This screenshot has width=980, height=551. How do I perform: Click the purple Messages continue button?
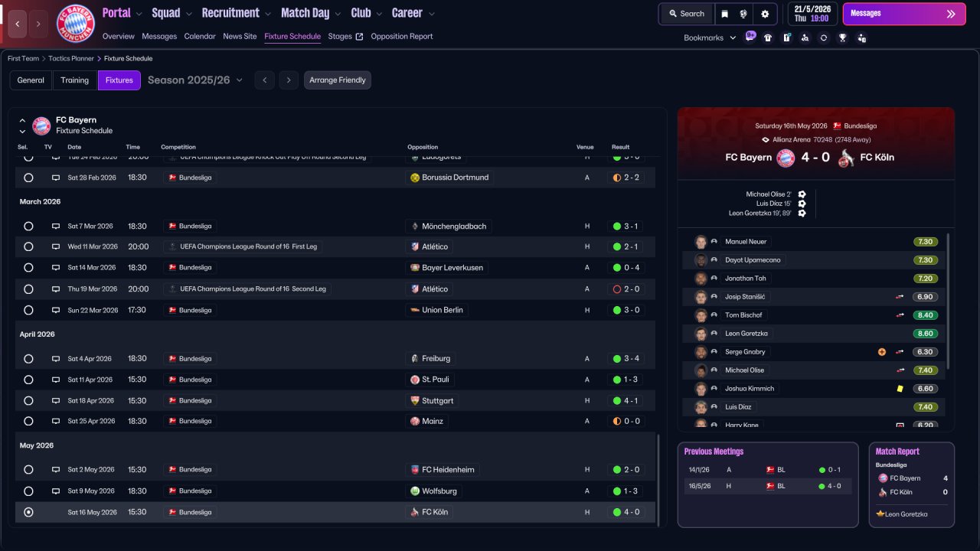[x=904, y=14]
